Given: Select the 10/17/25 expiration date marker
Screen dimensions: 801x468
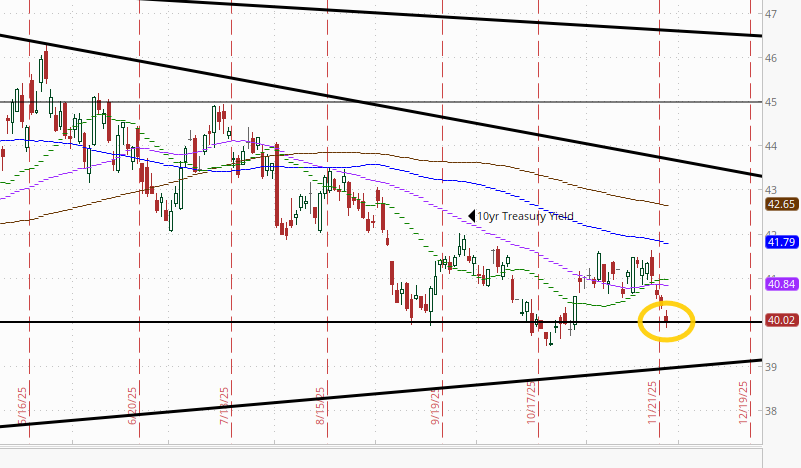Looking at the screenshot, I should coord(531,402).
